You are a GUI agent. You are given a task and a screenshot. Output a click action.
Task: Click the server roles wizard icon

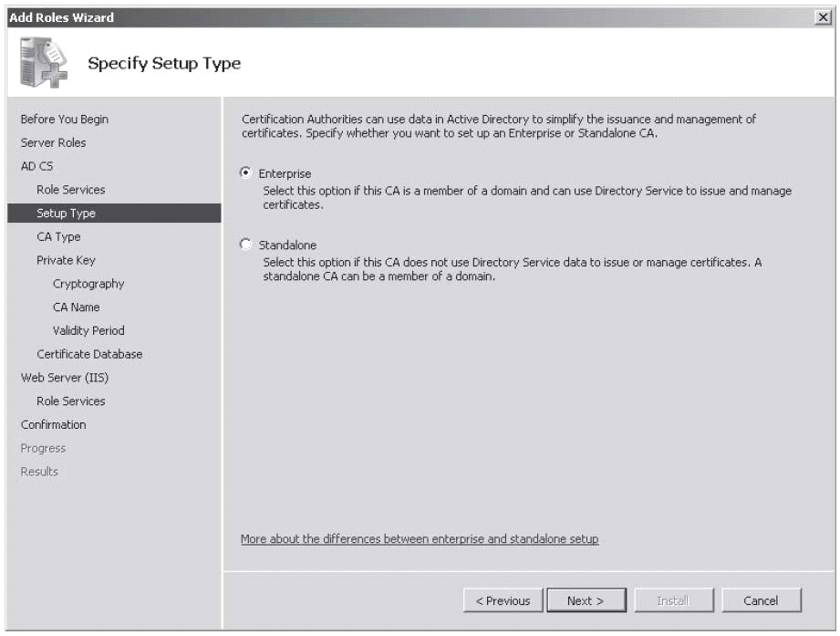tap(44, 63)
